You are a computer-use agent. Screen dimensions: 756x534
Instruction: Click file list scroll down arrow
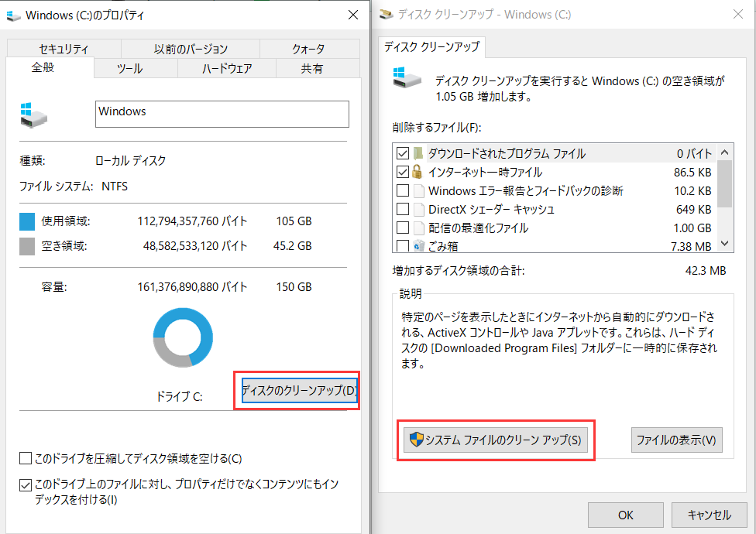(x=724, y=244)
